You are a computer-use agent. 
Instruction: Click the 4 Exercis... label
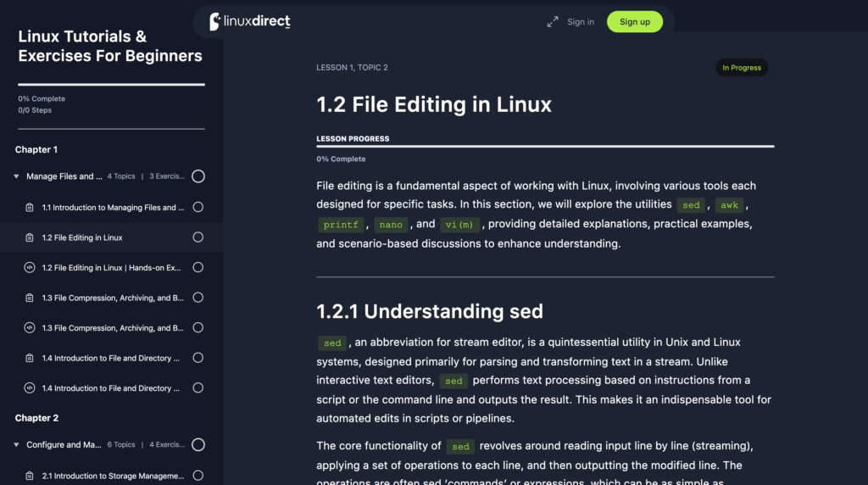pyautogui.click(x=167, y=444)
